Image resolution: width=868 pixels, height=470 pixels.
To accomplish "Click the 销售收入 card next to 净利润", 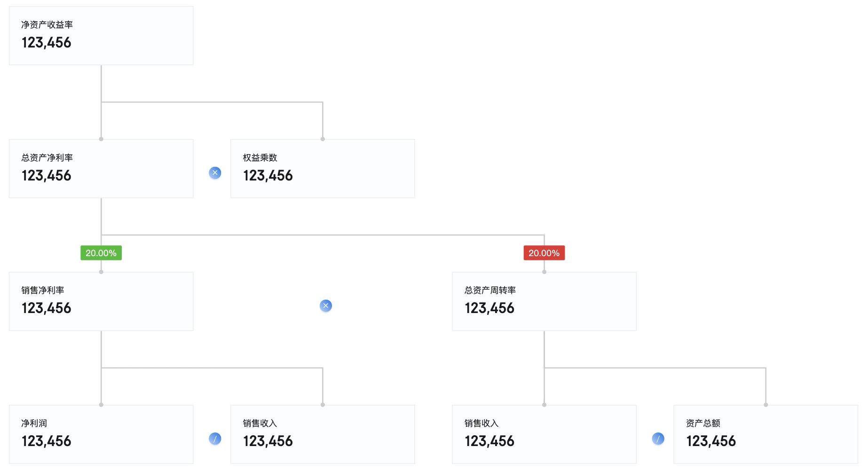I will pyautogui.click(x=323, y=434).
